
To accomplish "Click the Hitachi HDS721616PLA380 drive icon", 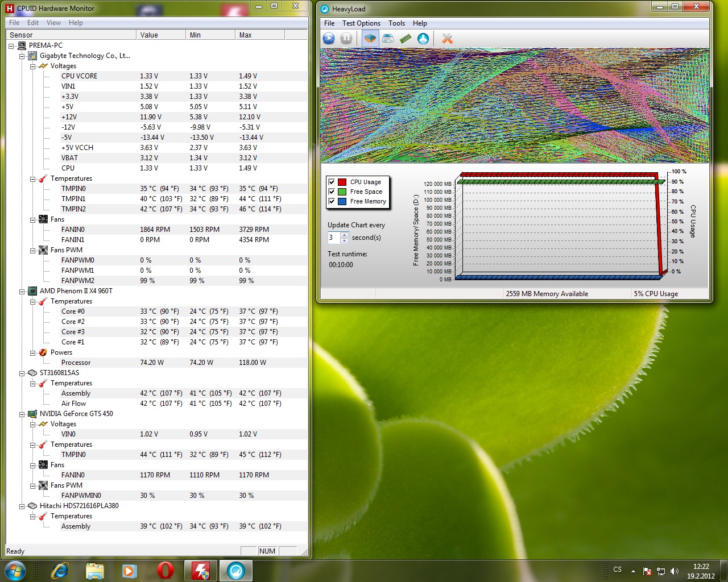I will (x=32, y=506).
